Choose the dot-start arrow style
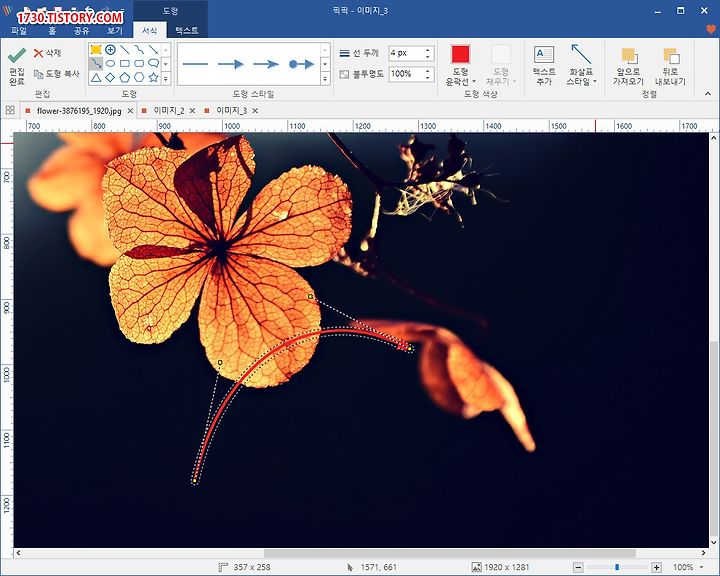The image size is (720, 576). (302, 64)
